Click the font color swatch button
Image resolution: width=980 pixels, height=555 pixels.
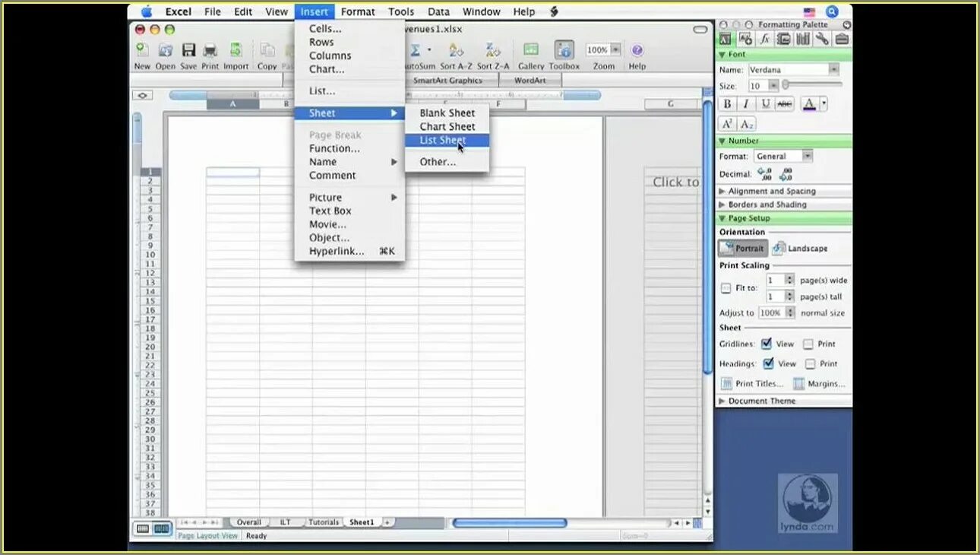[x=809, y=104]
